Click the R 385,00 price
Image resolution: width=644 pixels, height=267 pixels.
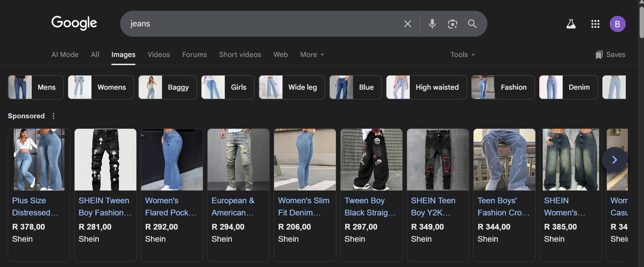[560, 227]
